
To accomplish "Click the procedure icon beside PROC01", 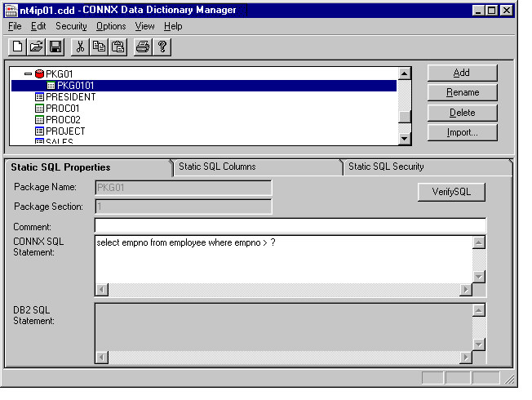I will tap(39, 109).
